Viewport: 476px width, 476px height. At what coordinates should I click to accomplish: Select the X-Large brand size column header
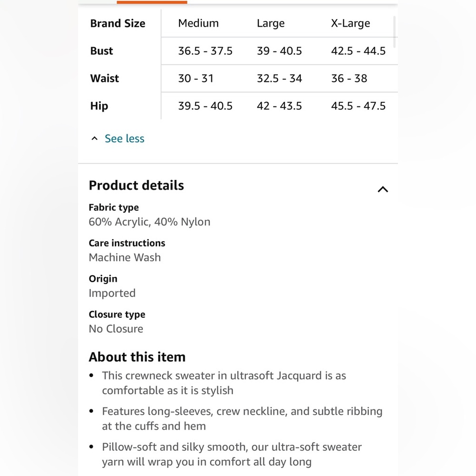coord(350,23)
